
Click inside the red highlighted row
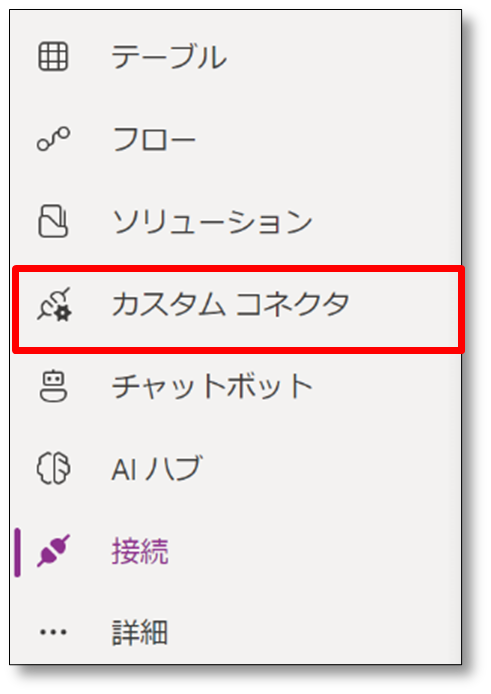(x=238, y=309)
